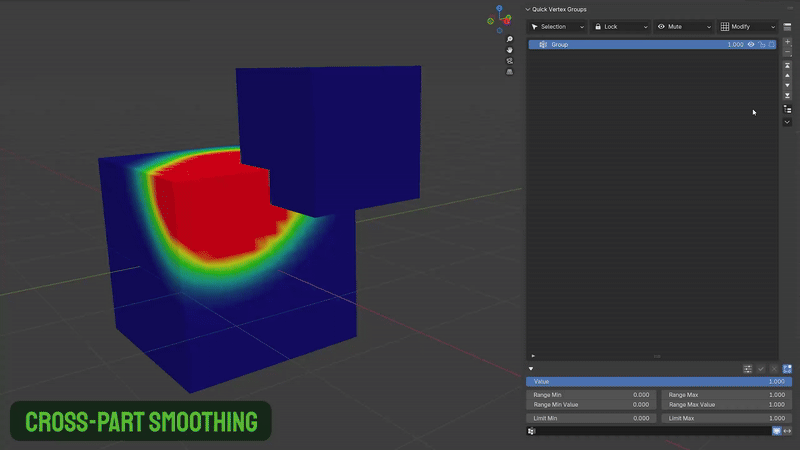Click the list tree sort icon

pyautogui.click(x=787, y=109)
